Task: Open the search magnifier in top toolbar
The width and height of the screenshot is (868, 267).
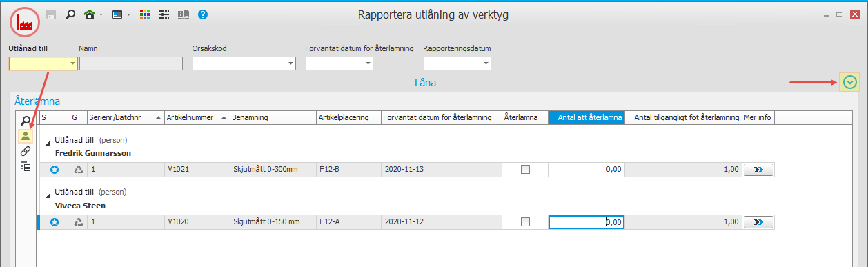Action: coord(70,14)
